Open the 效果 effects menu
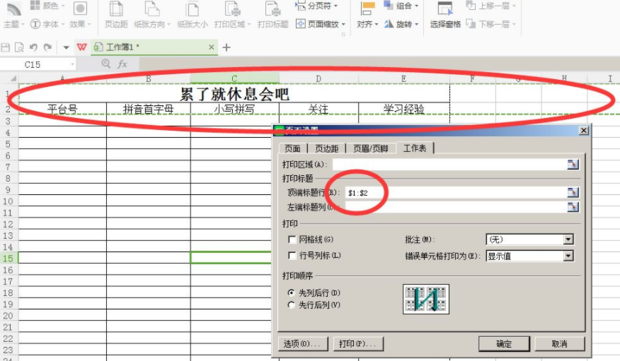The image size is (620, 361). 80,16
